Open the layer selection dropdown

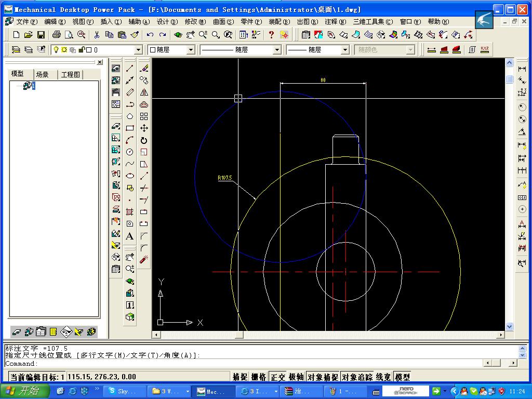click(138, 50)
